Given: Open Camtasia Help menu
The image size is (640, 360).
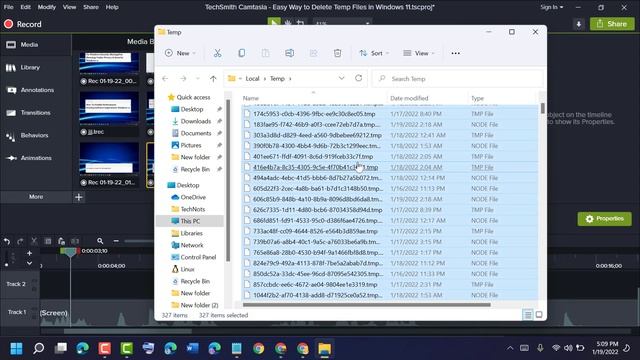Looking at the screenshot, I should click(x=112, y=7).
